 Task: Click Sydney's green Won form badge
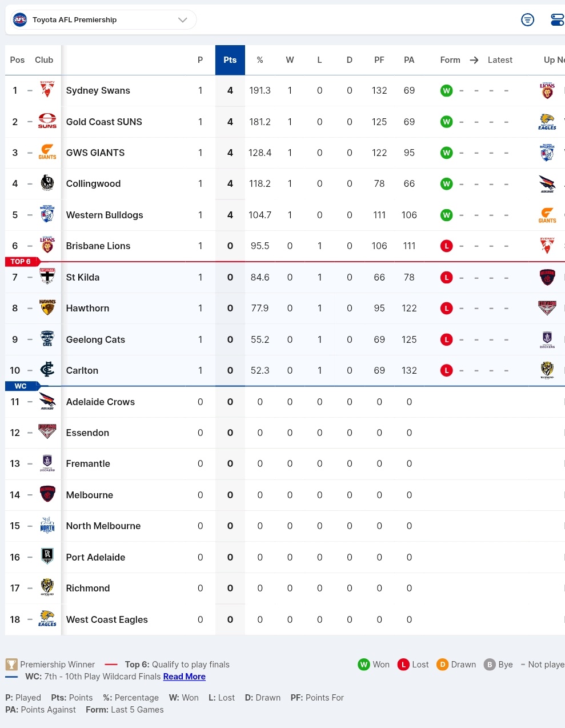(447, 90)
